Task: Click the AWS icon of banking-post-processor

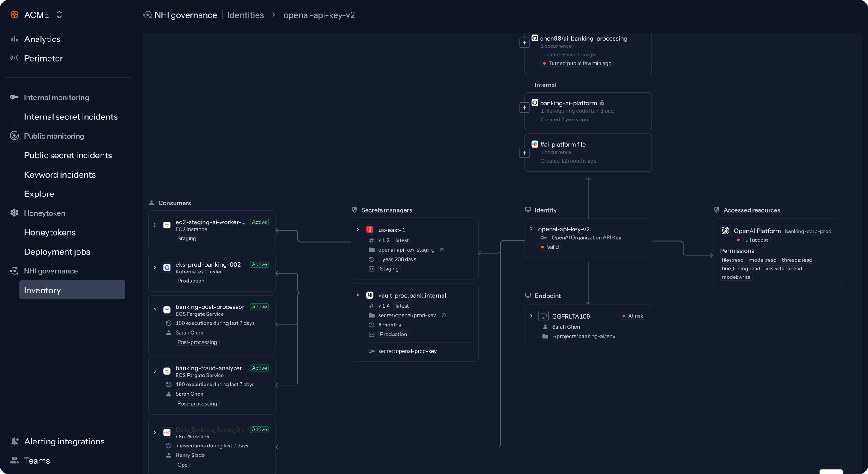Action: click(167, 310)
